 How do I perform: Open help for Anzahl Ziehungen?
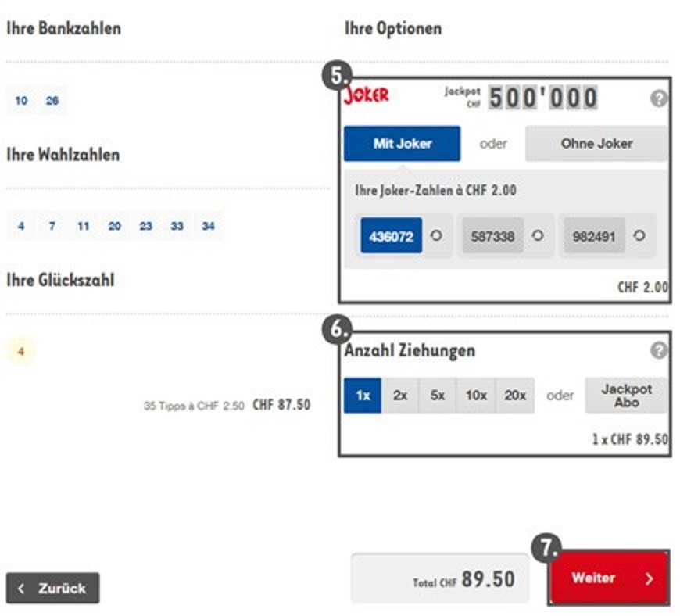coord(659,349)
